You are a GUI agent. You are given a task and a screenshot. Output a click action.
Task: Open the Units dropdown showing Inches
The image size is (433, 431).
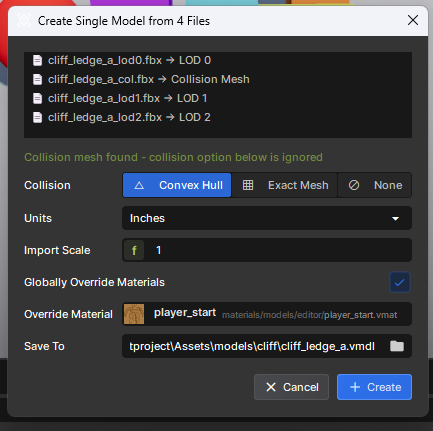pyautogui.click(x=267, y=218)
